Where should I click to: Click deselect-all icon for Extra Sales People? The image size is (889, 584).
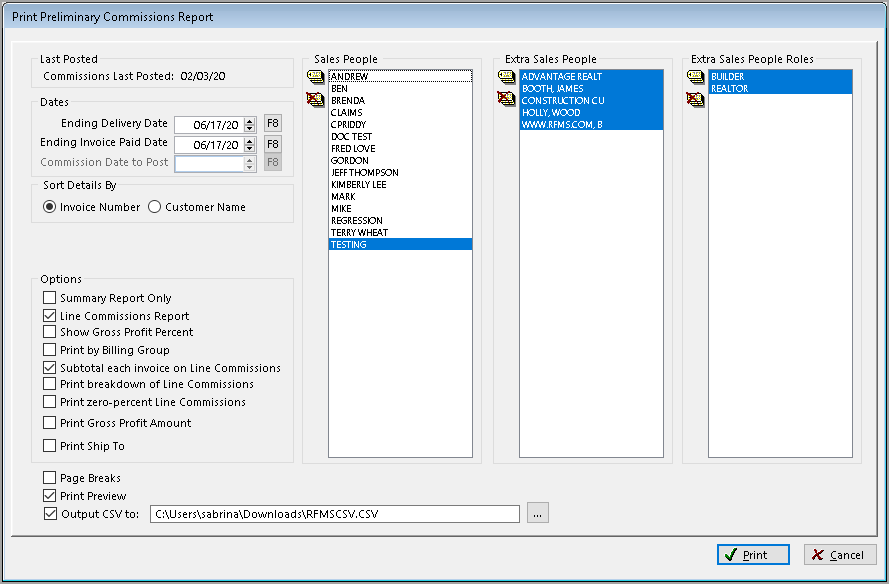[506, 99]
